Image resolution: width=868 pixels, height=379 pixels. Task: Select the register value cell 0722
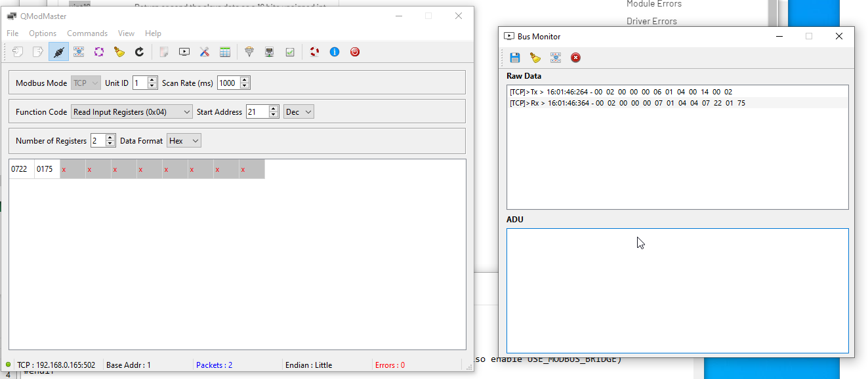click(20, 169)
